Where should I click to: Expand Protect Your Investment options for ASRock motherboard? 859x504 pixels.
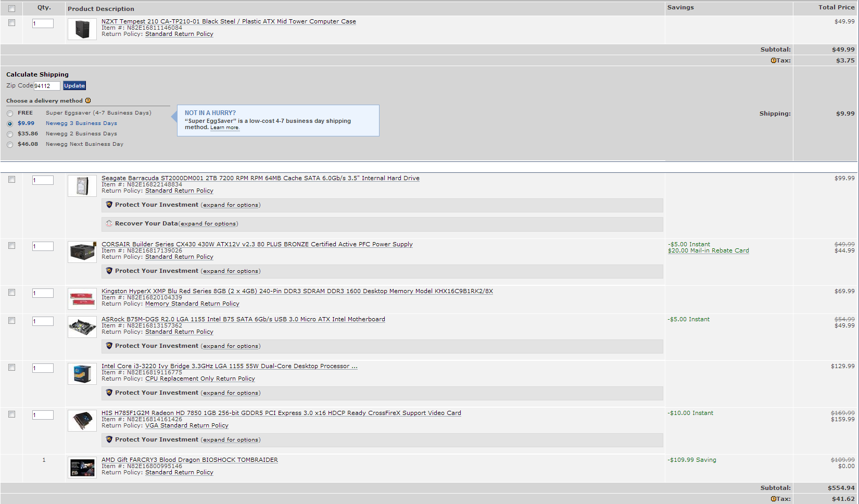coord(231,346)
